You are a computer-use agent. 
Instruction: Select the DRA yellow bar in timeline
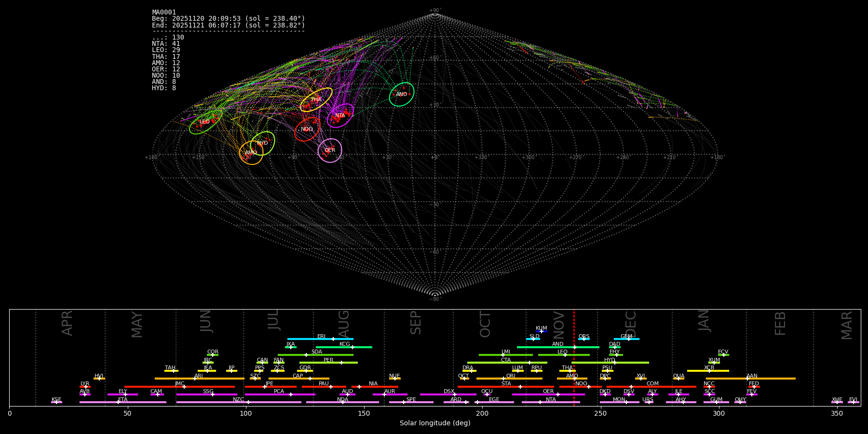tap(469, 371)
